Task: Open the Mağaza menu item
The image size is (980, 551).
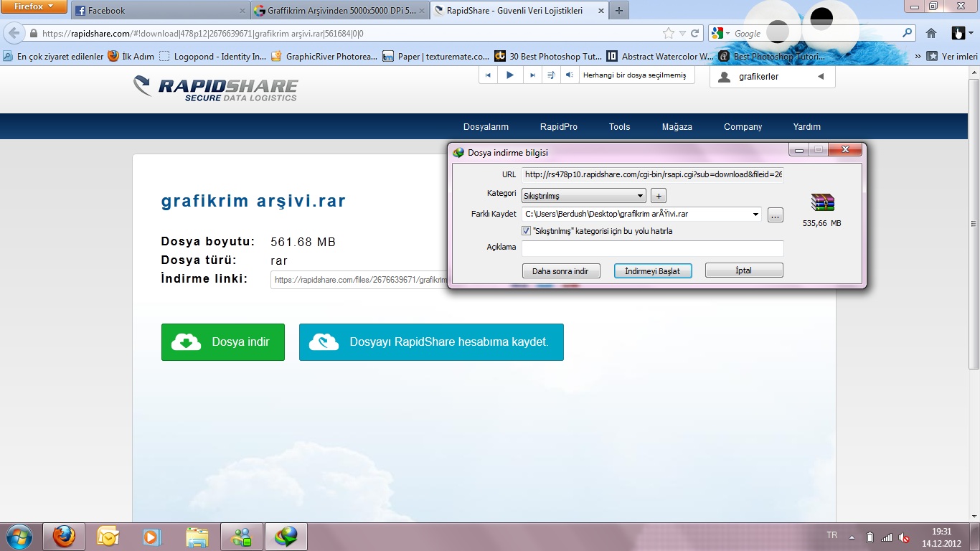Action: [x=677, y=127]
